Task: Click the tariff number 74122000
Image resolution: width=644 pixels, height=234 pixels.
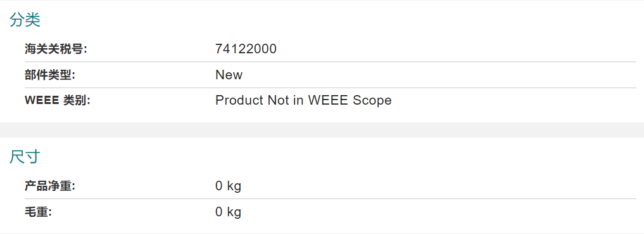Action: [x=246, y=49]
